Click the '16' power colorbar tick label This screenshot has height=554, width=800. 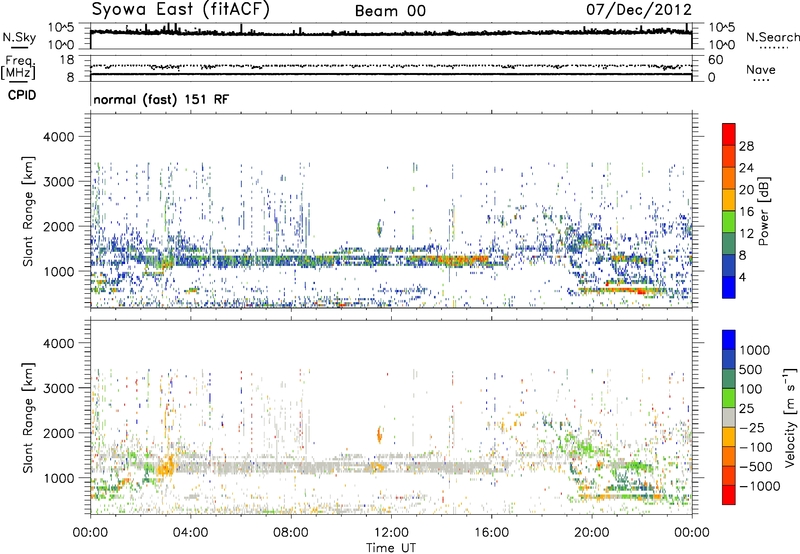pyautogui.click(x=746, y=212)
